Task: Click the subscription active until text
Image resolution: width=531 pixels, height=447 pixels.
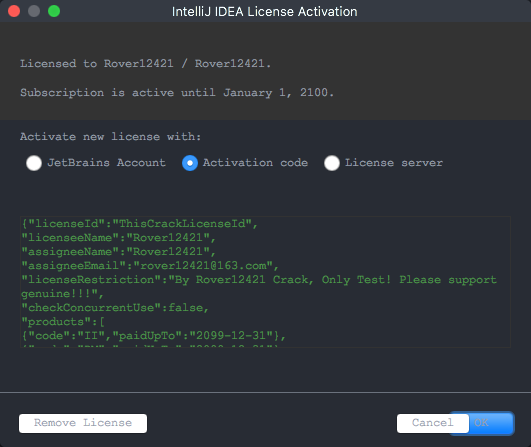Action: [x=177, y=93]
